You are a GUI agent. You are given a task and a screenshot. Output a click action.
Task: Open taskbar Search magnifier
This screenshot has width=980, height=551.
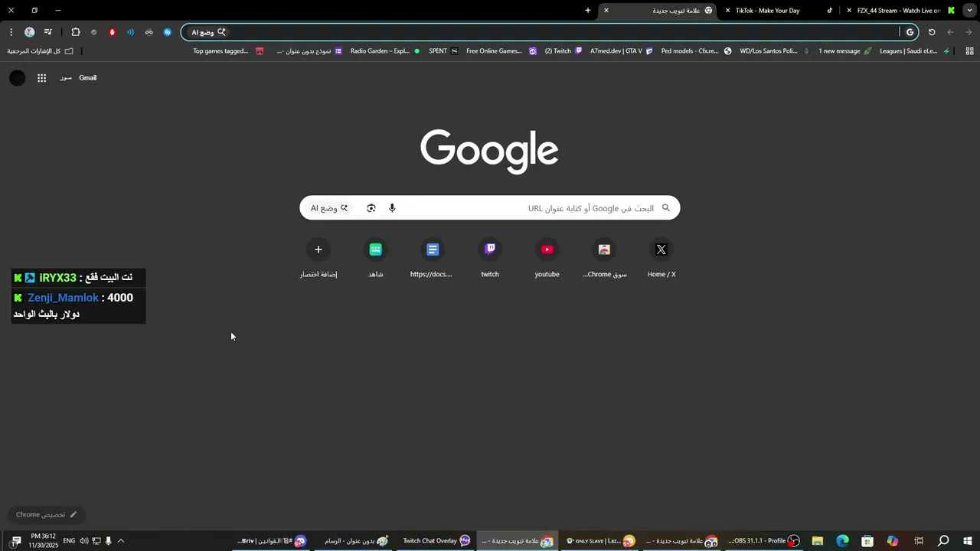943,541
